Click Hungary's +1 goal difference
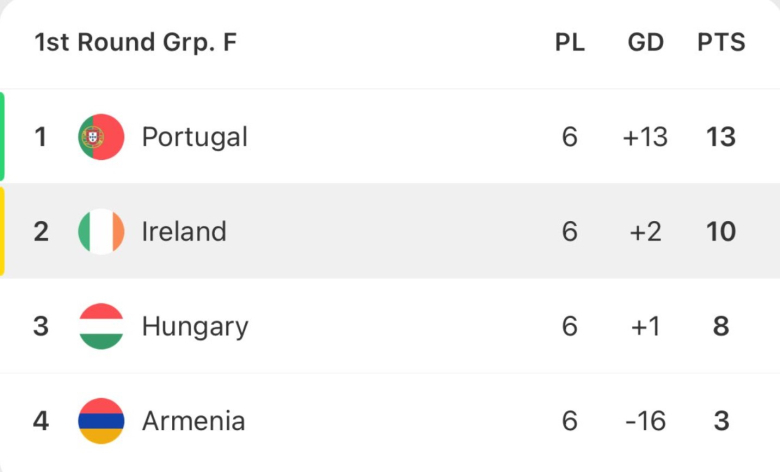The height and width of the screenshot is (472, 780). [645, 326]
